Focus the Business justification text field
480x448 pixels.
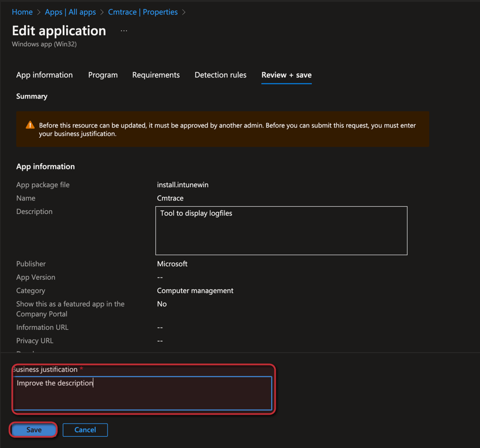pos(143,393)
